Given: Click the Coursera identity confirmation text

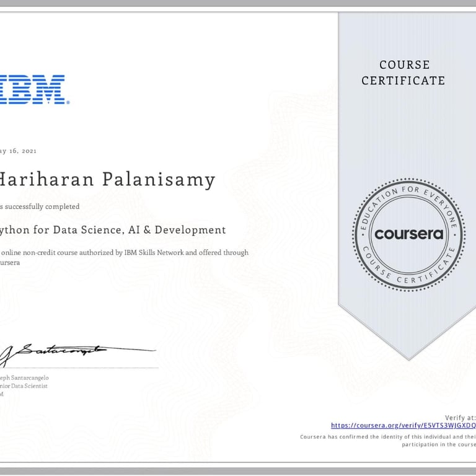Looking at the screenshot, I should [x=388, y=436].
